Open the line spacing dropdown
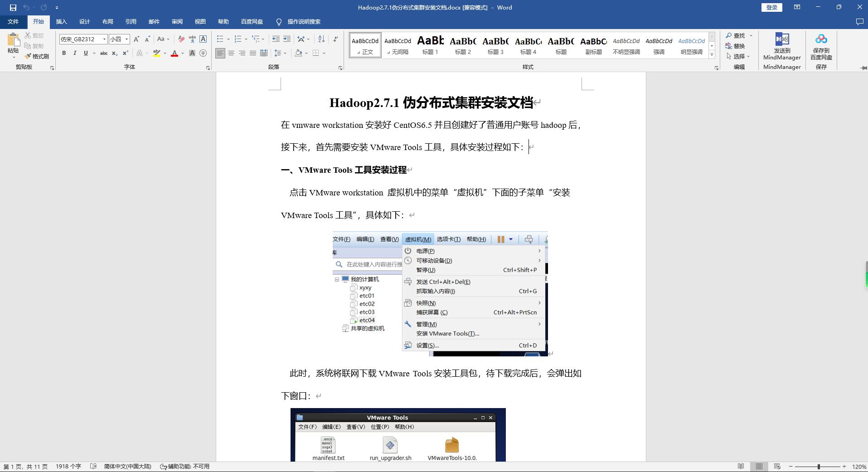 click(281, 53)
